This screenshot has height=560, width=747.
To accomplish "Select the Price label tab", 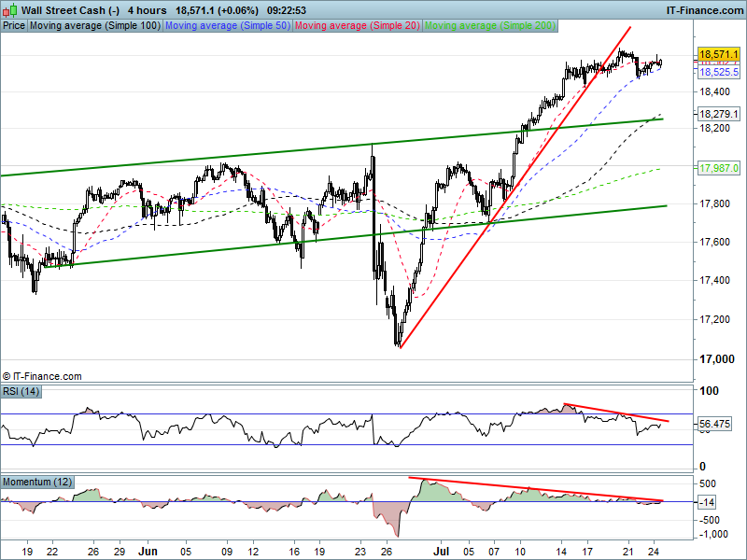I will (14, 26).
